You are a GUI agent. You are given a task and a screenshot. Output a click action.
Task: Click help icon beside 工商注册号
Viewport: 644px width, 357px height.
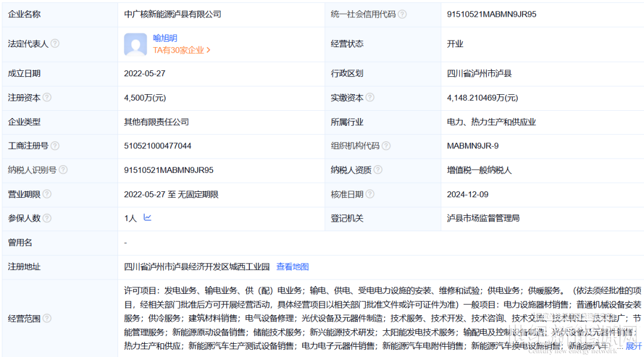(x=55, y=146)
